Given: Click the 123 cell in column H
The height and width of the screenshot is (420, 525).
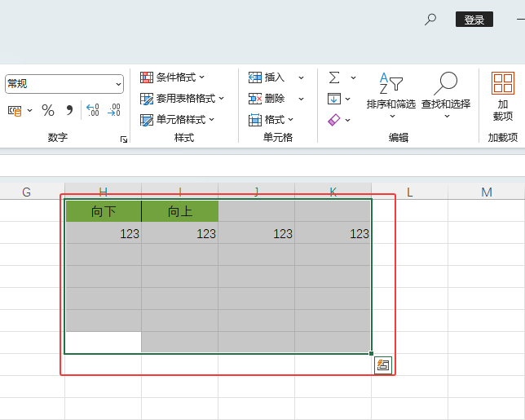Looking at the screenshot, I should click(103, 232).
